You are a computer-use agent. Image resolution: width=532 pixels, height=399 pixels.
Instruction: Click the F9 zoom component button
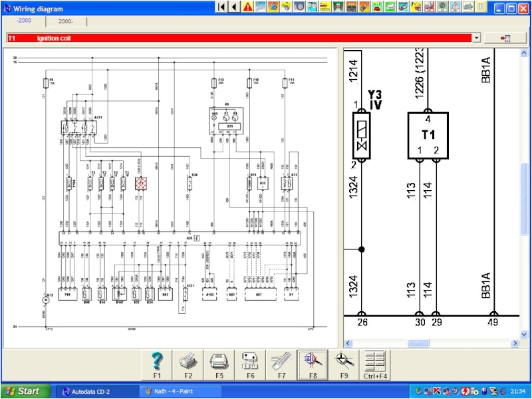pos(344,363)
